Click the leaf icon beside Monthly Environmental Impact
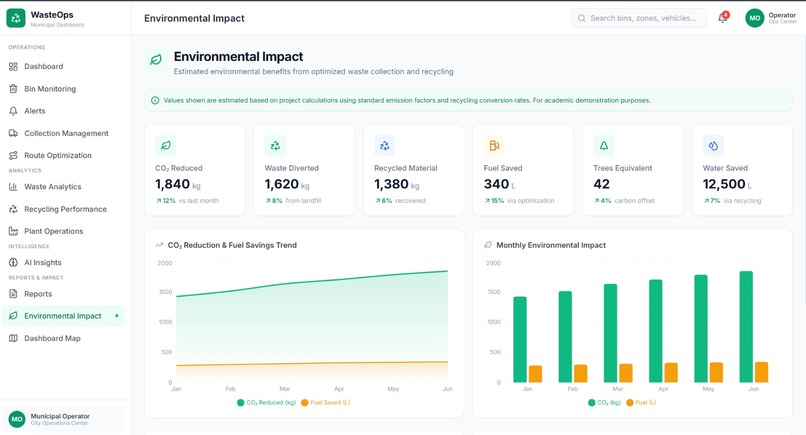This screenshot has width=806, height=435. coord(488,245)
